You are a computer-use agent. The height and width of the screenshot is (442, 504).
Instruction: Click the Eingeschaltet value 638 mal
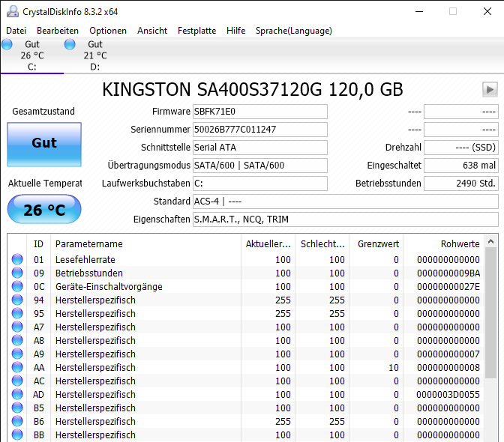point(461,166)
